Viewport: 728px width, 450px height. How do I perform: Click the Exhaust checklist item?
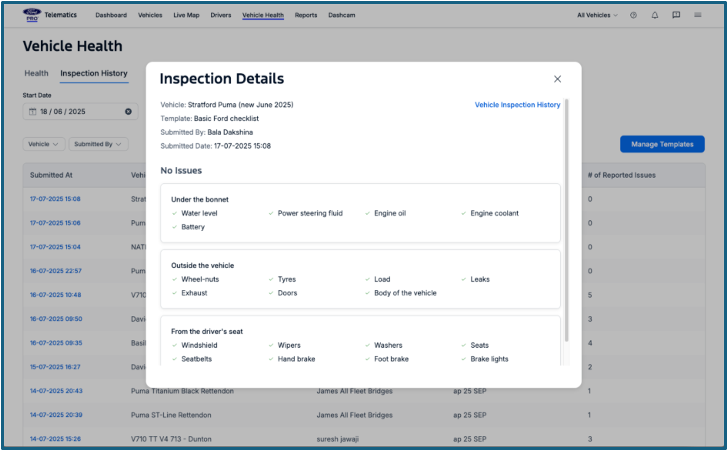click(x=189, y=293)
